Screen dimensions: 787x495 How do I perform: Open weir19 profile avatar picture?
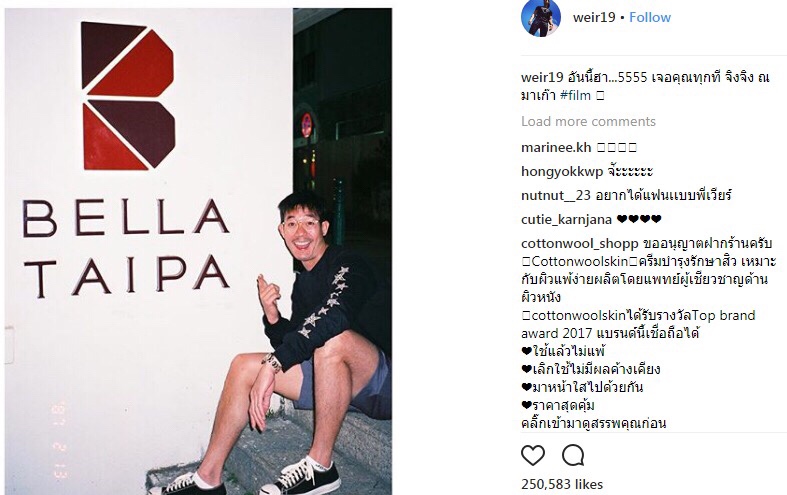541,18
